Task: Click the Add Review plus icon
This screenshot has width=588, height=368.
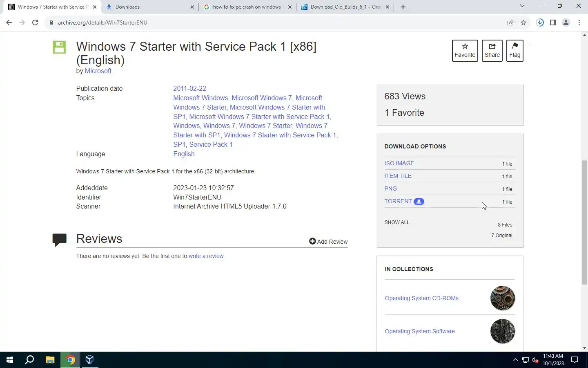Action: pos(312,241)
